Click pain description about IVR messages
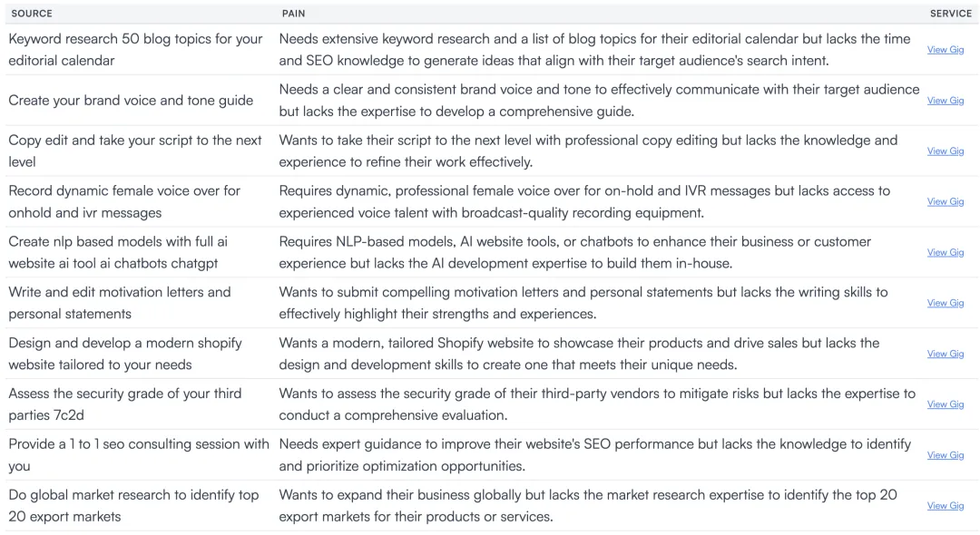Viewport: 980px width, 535px height. pos(584,201)
